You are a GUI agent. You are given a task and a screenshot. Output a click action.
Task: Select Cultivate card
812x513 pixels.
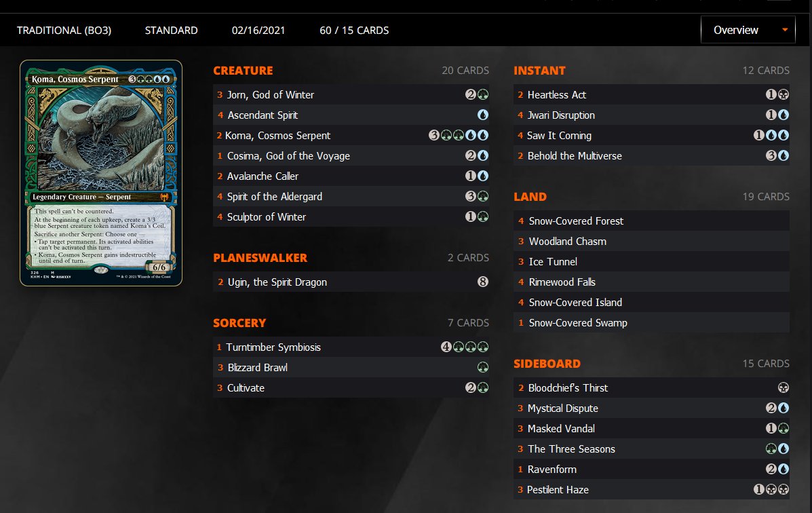point(351,387)
